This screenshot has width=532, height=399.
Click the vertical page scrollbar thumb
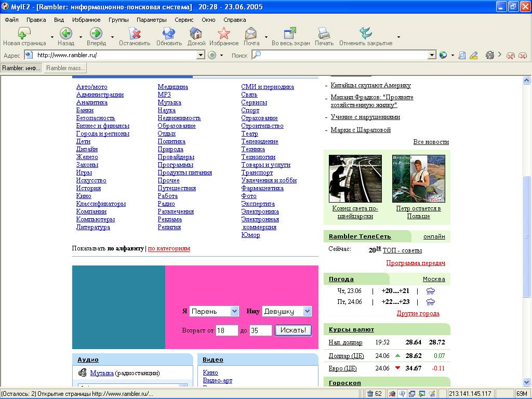[526, 236]
